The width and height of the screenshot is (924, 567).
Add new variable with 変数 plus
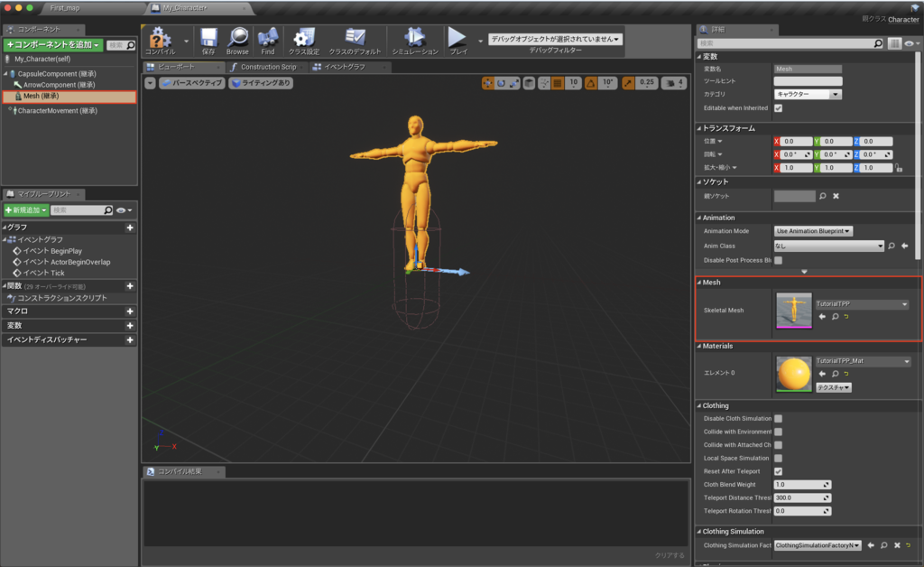click(x=130, y=325)
